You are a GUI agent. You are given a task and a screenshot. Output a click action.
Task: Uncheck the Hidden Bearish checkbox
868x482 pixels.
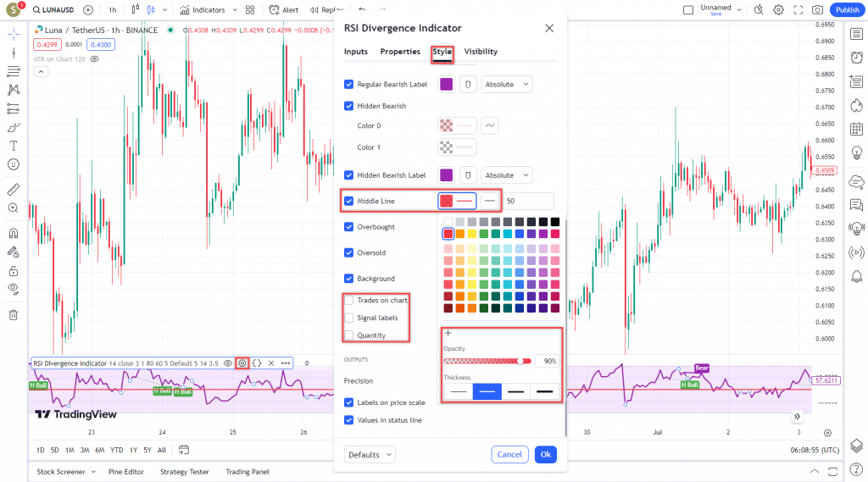(348, 106)
